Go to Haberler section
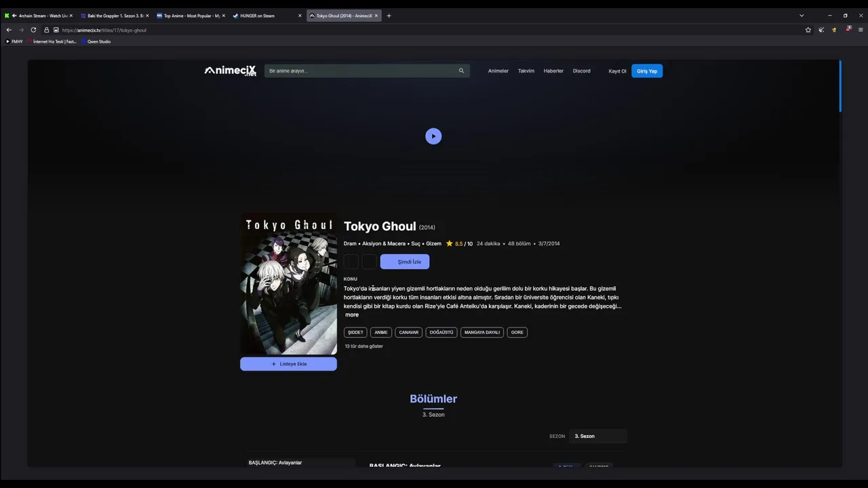The width and height of the screenshot is (868, 488). (553, 70)
